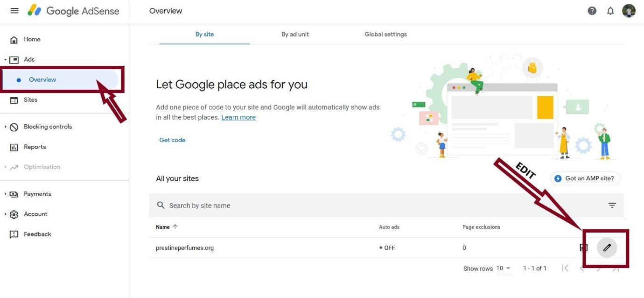Image resolution: width=644 pixels, height=298 pixels.
Task: Click the Got an AMP site? button
Action: pos(585,178)
